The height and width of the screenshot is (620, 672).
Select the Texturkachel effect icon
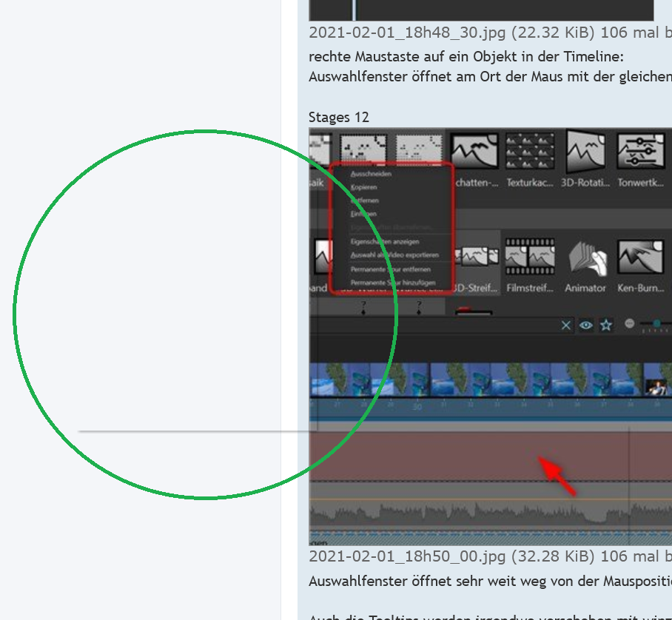pos(530,152)
